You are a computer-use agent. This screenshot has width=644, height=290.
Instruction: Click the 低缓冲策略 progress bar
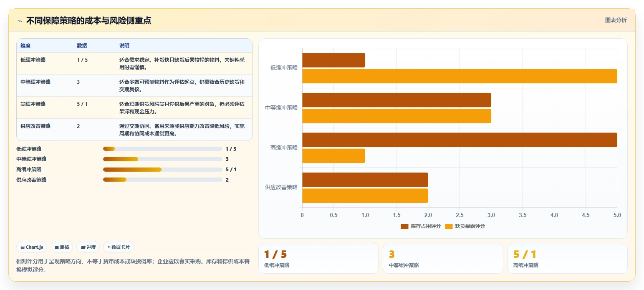pos(163,149)
